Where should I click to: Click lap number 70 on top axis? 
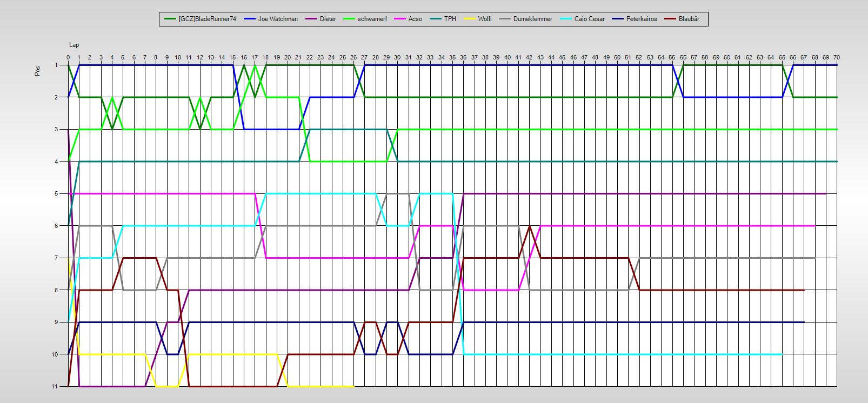click(x=837, y=57)
